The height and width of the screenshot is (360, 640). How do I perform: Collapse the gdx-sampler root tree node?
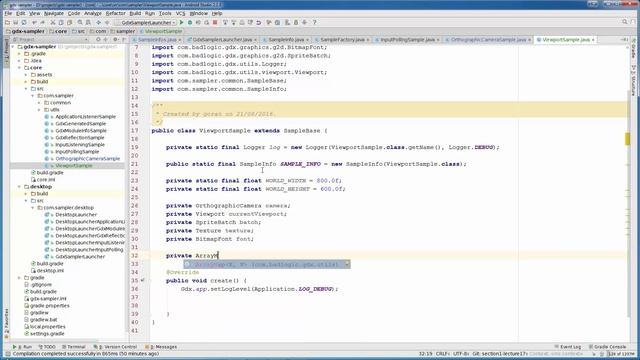click(x=13, y=47)
